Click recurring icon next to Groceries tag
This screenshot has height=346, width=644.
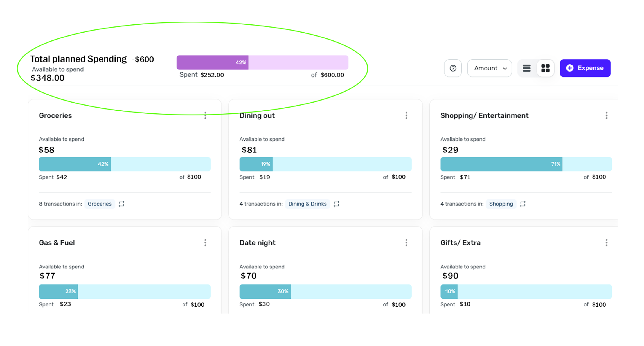point(121,204)
